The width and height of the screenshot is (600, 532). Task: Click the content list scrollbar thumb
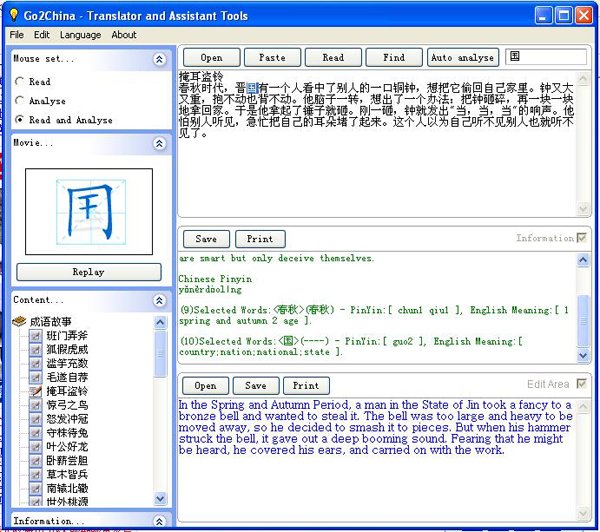click(160, 354)
